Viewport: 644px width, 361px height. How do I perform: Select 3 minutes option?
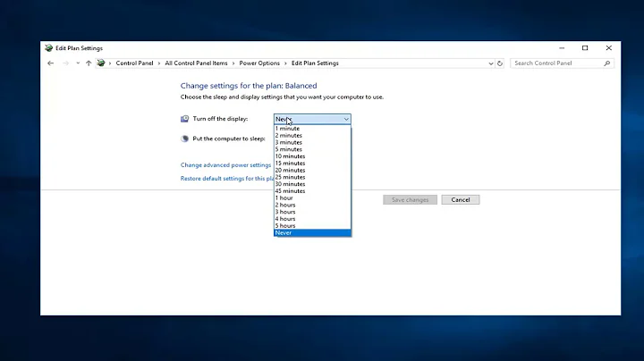312,142
